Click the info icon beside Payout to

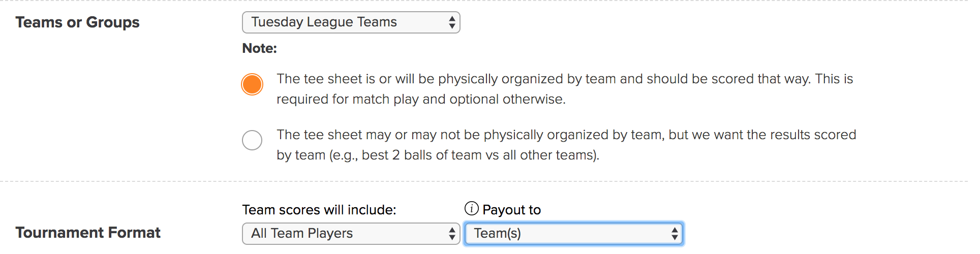coord(472,209)
